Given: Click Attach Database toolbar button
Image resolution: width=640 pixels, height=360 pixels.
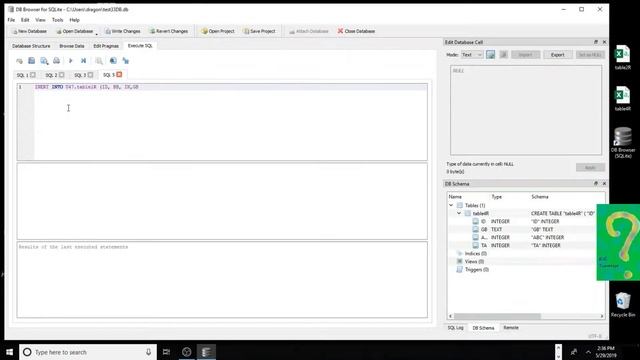Looking at the screenshot, I should [x=309, y=31].
